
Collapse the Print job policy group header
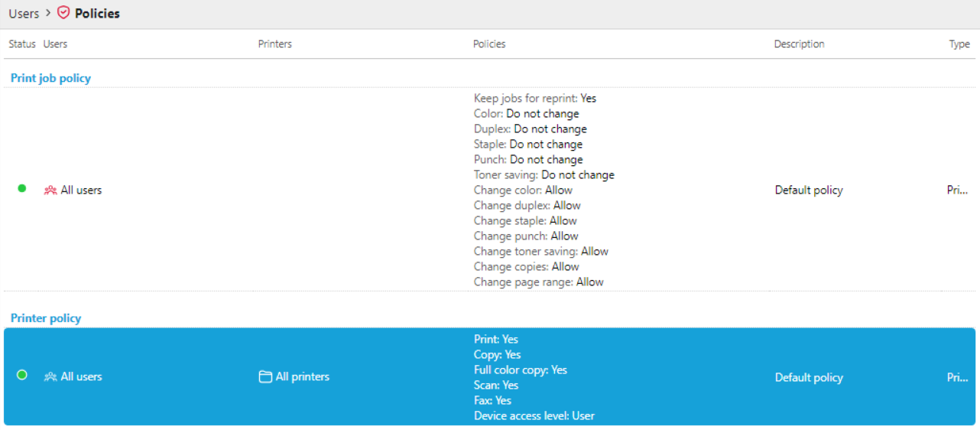pos(50,78)
